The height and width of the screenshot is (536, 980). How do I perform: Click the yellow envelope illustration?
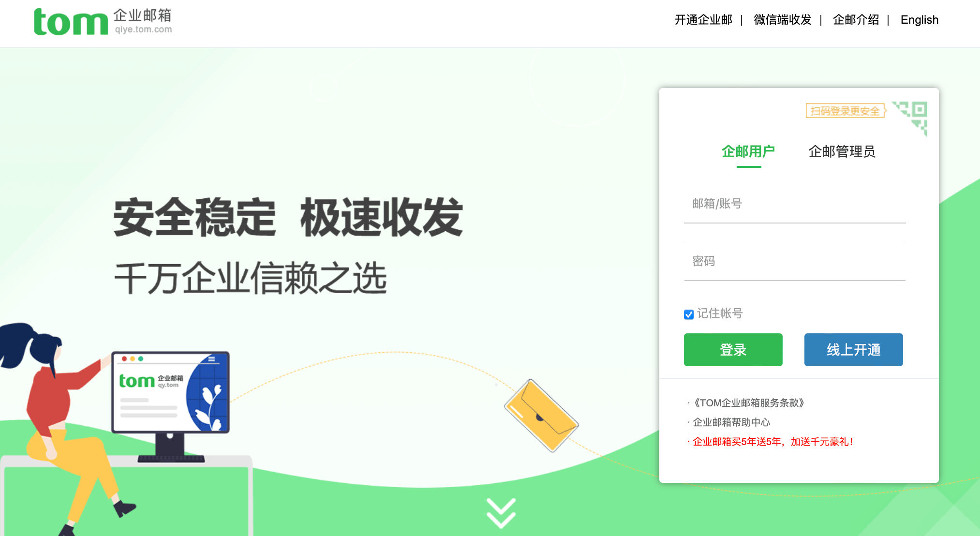click(x=541, y=416)
